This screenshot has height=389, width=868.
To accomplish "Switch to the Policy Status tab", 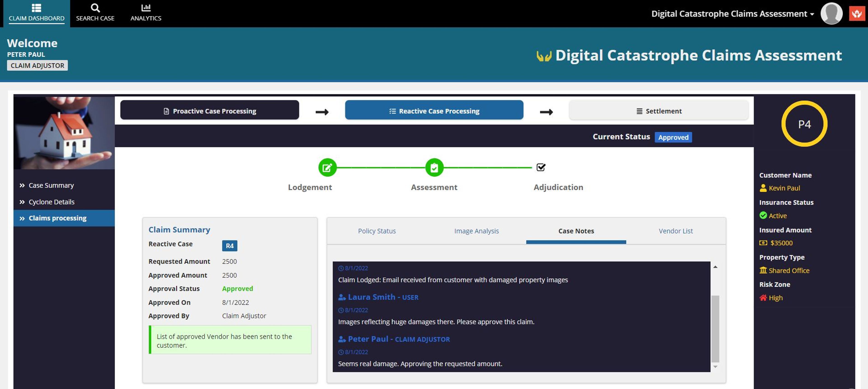I will coord(376,231).
